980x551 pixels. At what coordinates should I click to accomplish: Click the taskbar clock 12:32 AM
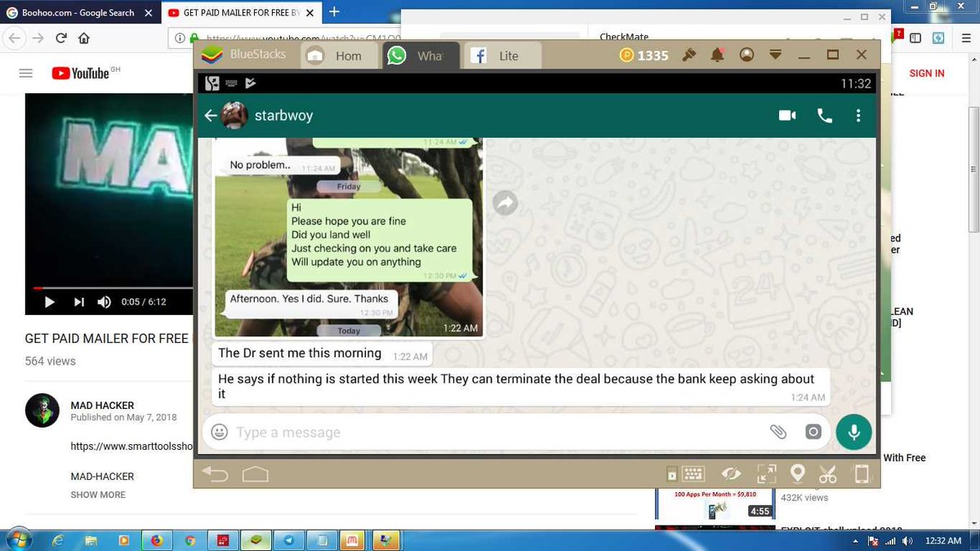943,541
